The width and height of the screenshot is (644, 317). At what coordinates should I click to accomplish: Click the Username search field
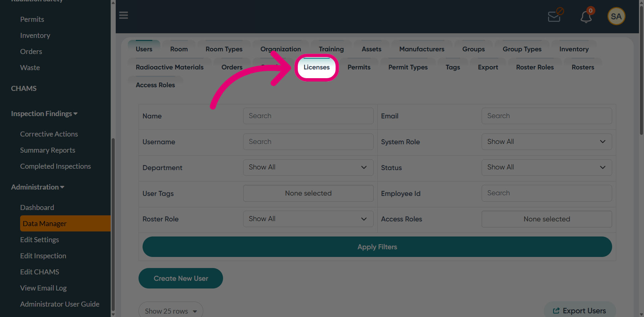[308, 142]
